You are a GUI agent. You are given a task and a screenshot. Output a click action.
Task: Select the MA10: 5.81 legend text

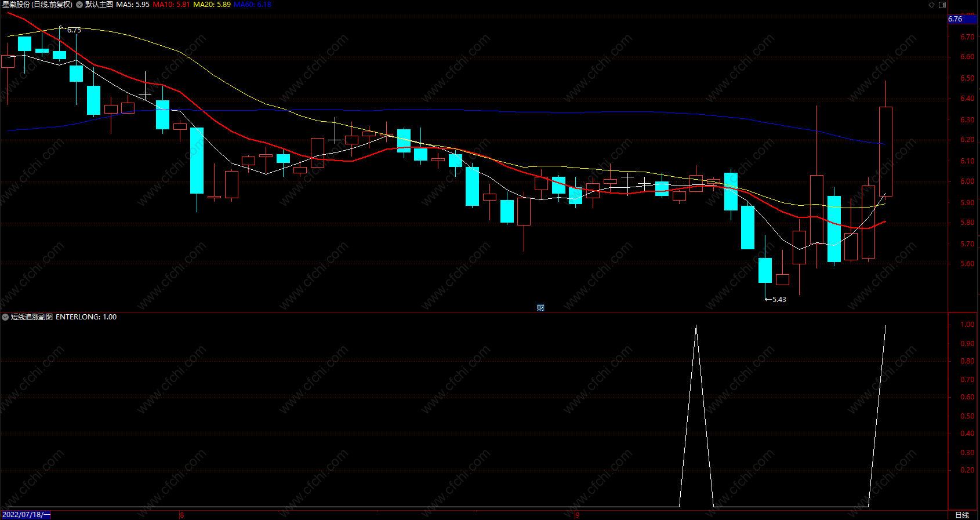[x=171, y=5]
